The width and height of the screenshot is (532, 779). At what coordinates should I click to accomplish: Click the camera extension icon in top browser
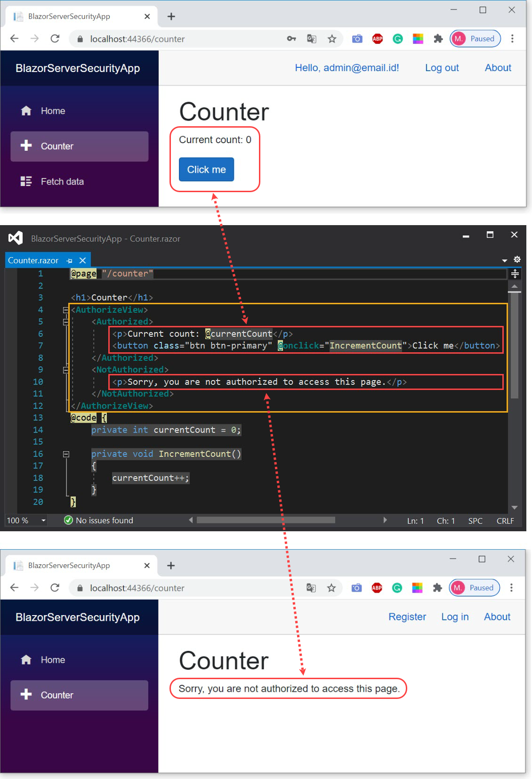point(357,39)
